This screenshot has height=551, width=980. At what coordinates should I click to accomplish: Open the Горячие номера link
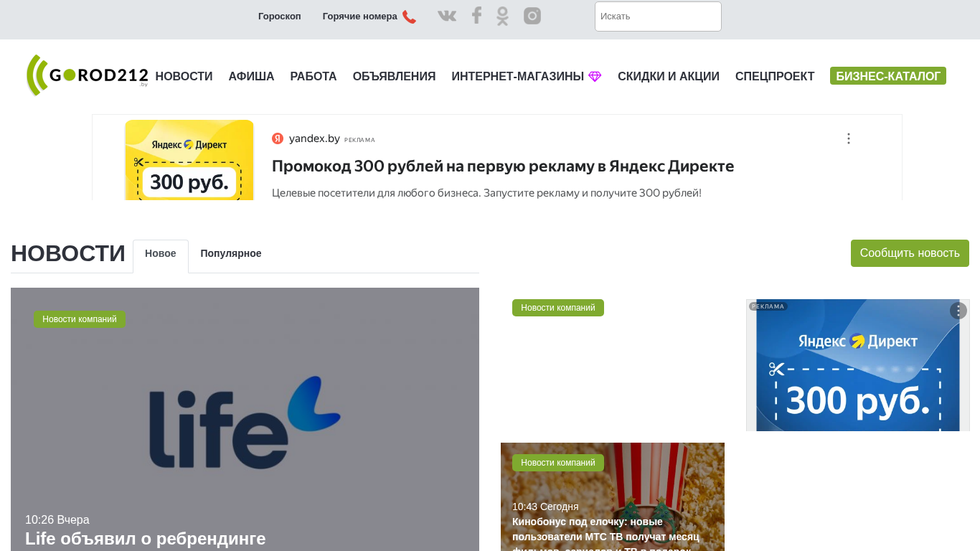359,17
